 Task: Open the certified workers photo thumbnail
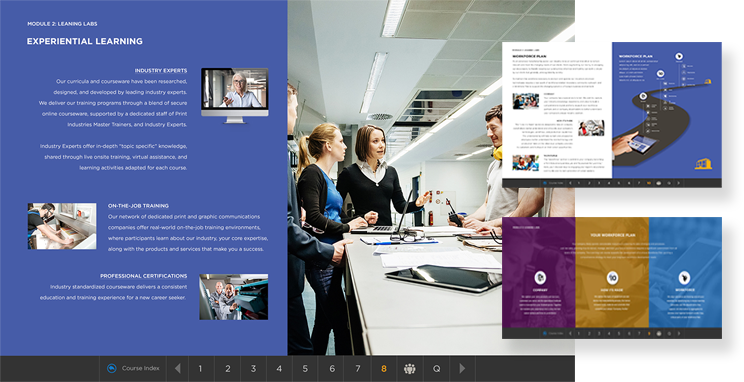(x=233, y=297)
